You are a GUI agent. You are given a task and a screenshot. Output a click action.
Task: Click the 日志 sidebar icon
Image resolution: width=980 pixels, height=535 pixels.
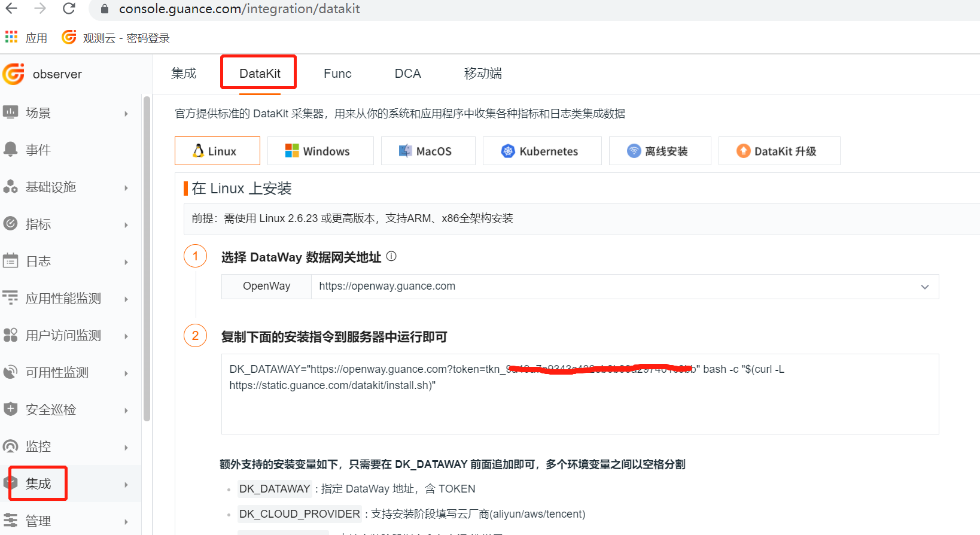point(10,261)
